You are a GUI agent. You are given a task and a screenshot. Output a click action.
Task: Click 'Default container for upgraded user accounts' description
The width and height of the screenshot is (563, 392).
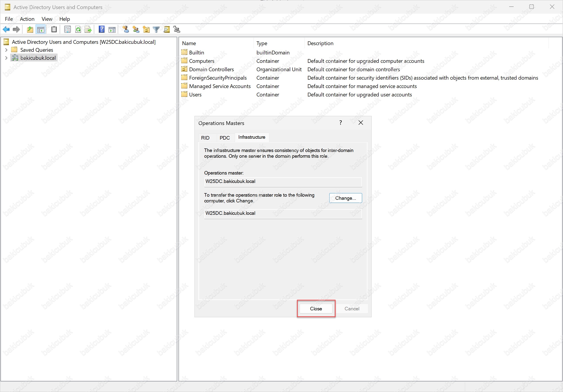point(359,94)
